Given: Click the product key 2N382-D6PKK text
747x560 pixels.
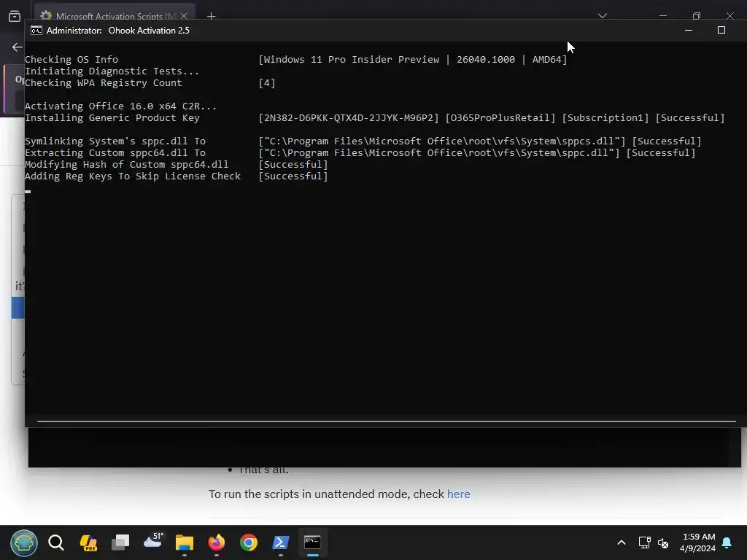Looking at the screenshot, I should 348,117.
